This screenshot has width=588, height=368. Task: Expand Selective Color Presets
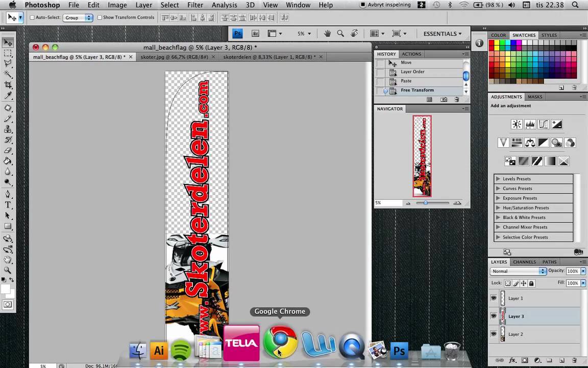point(498,237)
